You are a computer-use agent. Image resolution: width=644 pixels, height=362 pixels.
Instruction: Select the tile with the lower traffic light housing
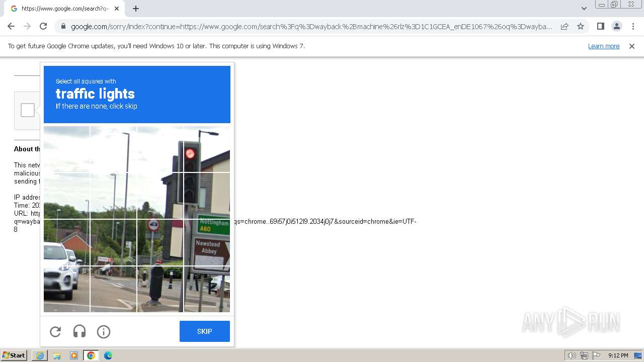pos(207,196)
